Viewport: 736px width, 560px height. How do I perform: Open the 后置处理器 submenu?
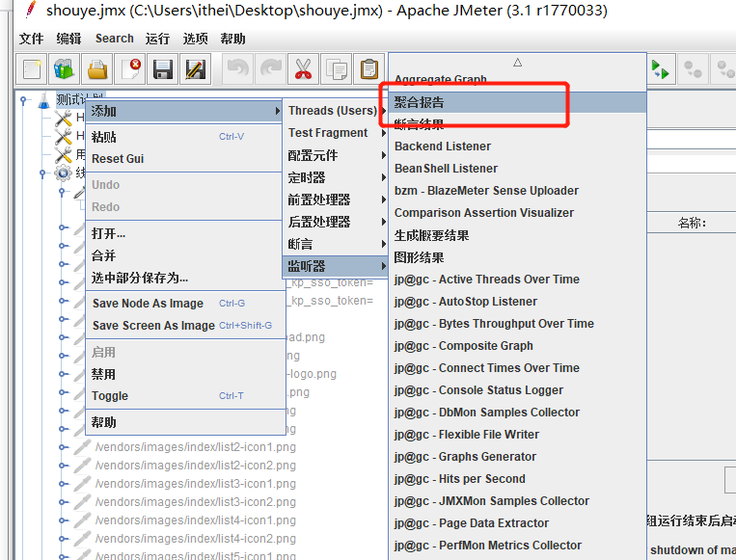pos(335,222)
